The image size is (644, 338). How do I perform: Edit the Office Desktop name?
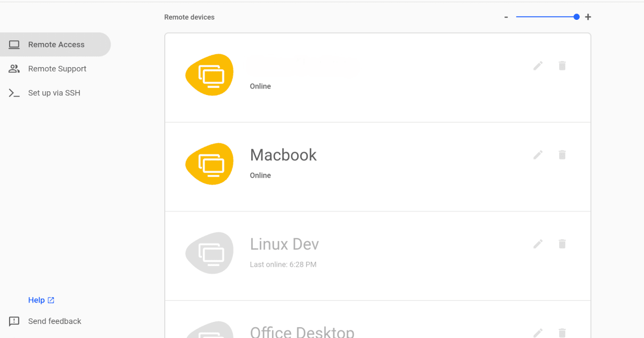(538, 333)
